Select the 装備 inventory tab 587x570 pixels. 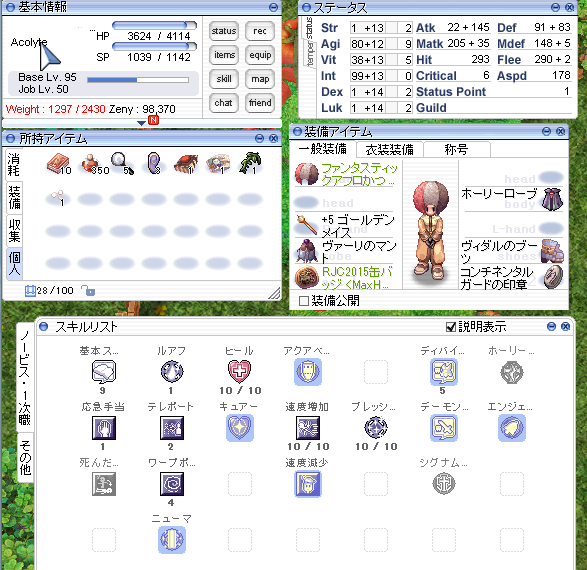pyautogui.click(x=14, y=198)
